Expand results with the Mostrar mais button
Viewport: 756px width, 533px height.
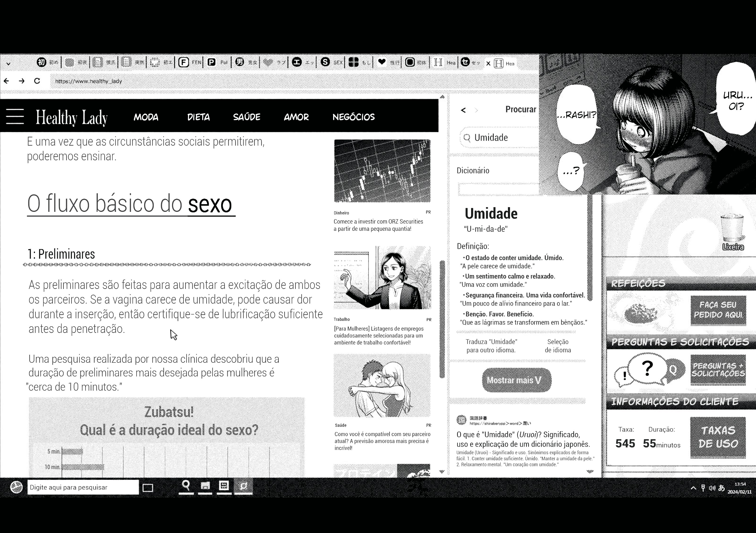[x=517, y=380]
